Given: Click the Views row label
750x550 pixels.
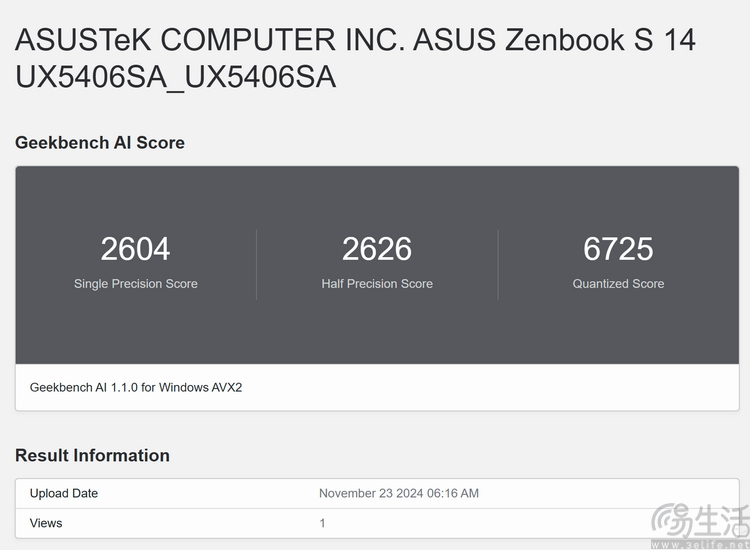Looking at the screenshot, I should (x=46, y=523).
